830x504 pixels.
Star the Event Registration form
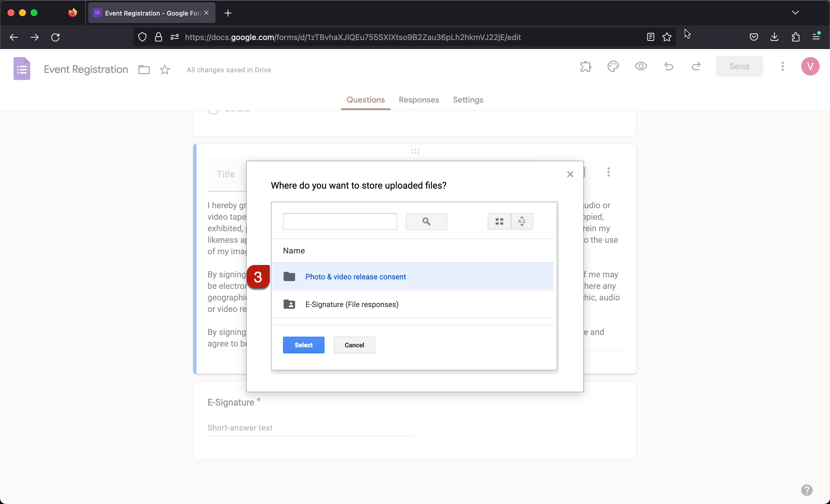coord(165,70)
